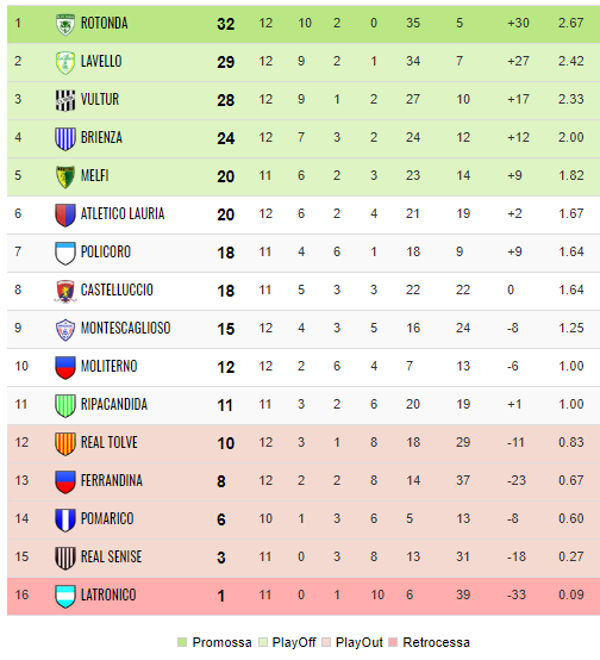Open the Atletico Lauria team name

pos(122,214)
